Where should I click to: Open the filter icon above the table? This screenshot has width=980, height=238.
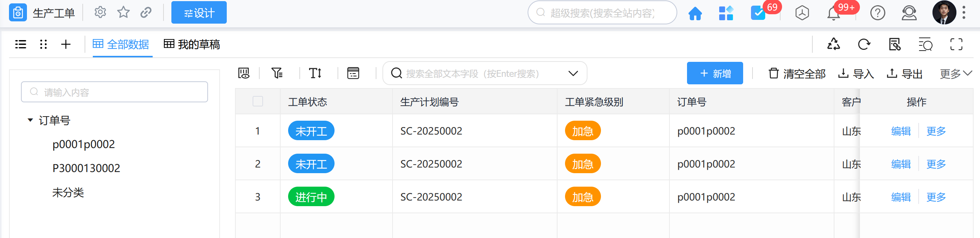(277, 73)
